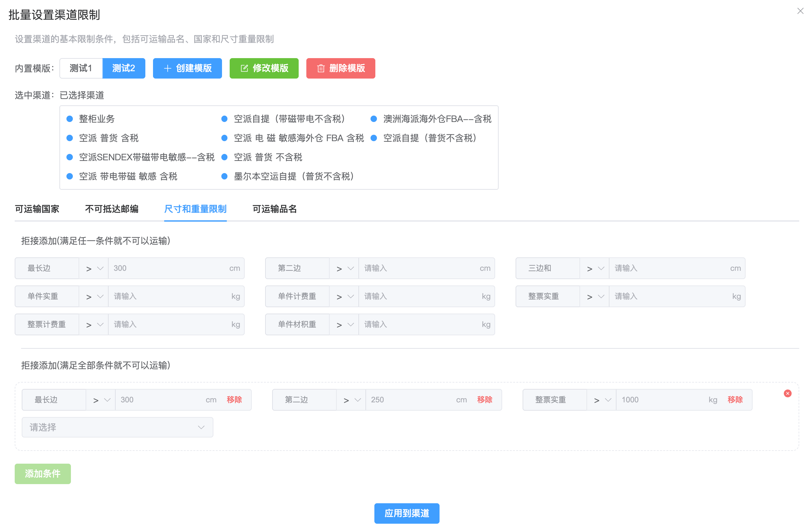Image resolution: width=812 pixels, height=532 pixels.
Task: Click the 修改模版 edit button
Action: click(264, 68)
